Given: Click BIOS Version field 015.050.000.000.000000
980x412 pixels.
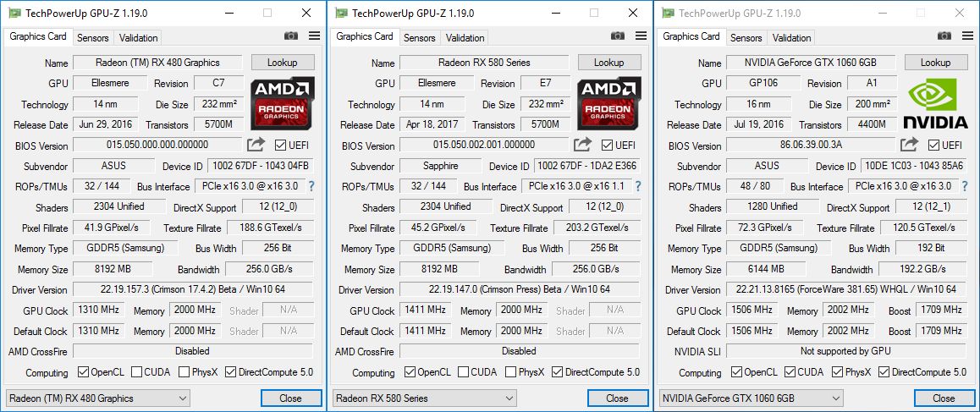Looking at the screenshot, I should coord(157,145).
